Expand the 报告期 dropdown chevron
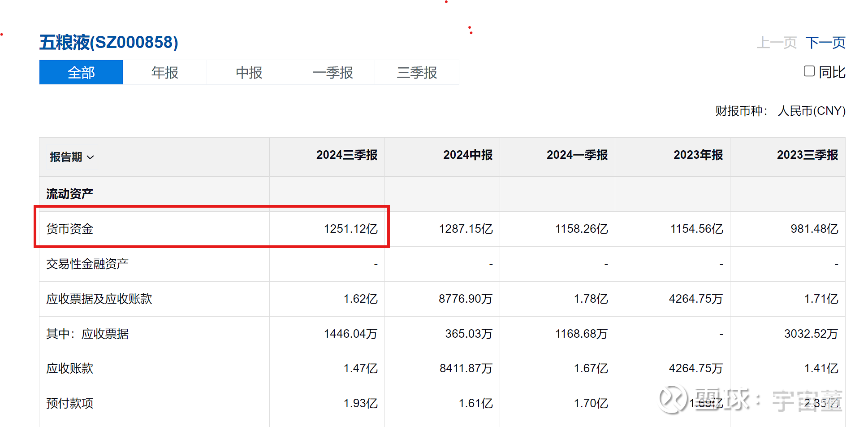This screenshot has width=868, height=427. (90, 157)
